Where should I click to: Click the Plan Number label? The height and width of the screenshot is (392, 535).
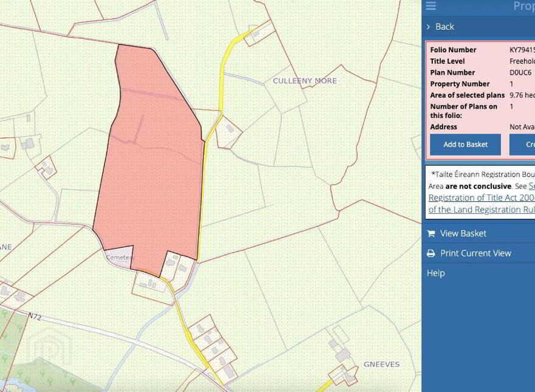click(452, 73)
